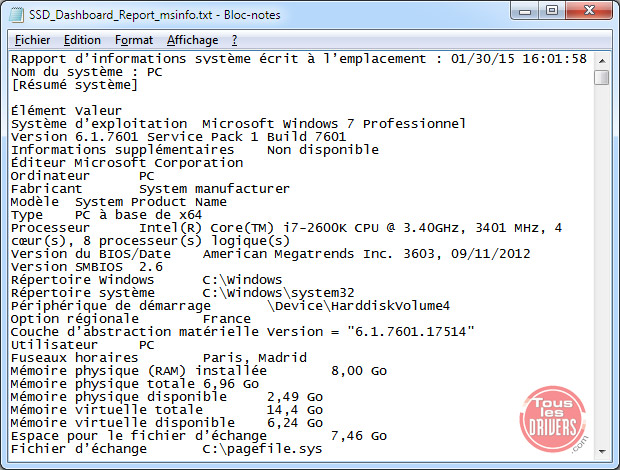This screenshot has width=620, height=470.
Task: Click 'Version du BIOS/Date' line
Action: point(270,254)
